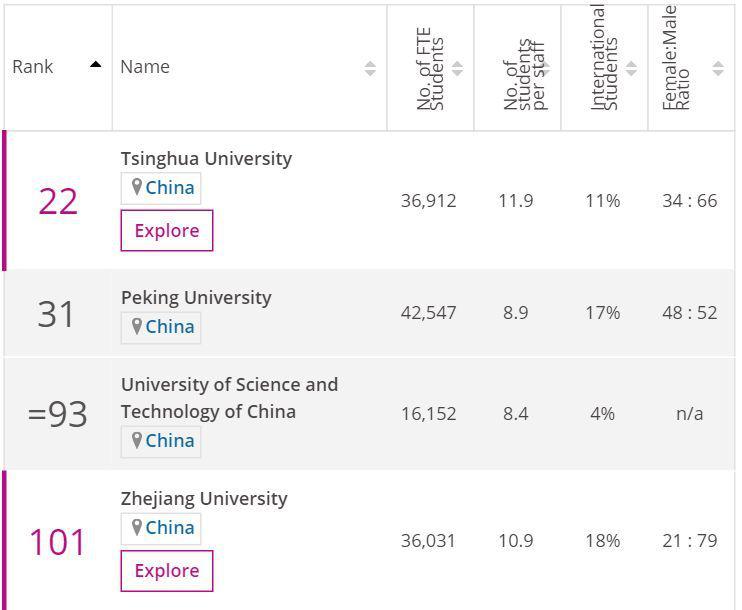742x610 pixels.
Task: Open the Zhejiang University name link
Action: 204,499
